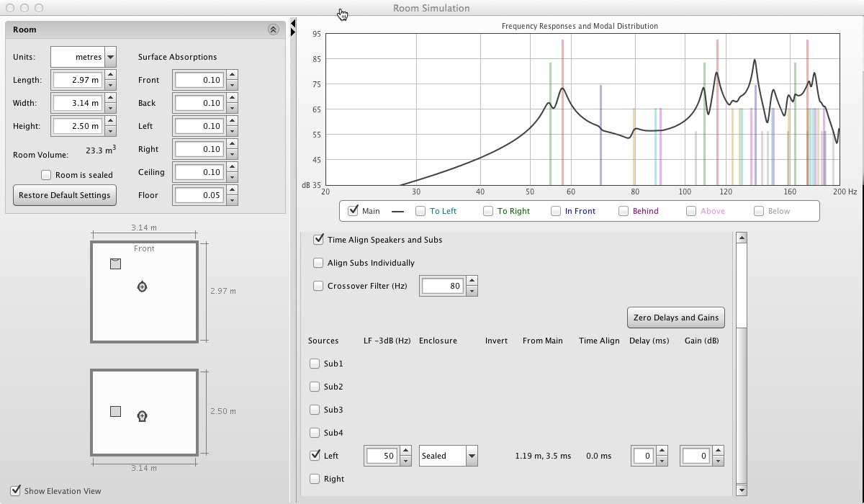Toggle Time Align Speakers and Subs
The width and height of the screenshot is (864, 504).
318,240
